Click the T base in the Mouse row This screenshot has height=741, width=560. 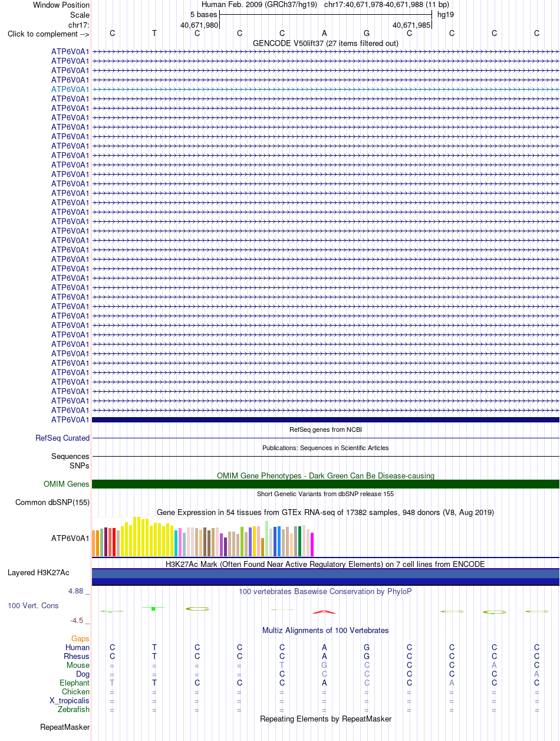point(282,665)
